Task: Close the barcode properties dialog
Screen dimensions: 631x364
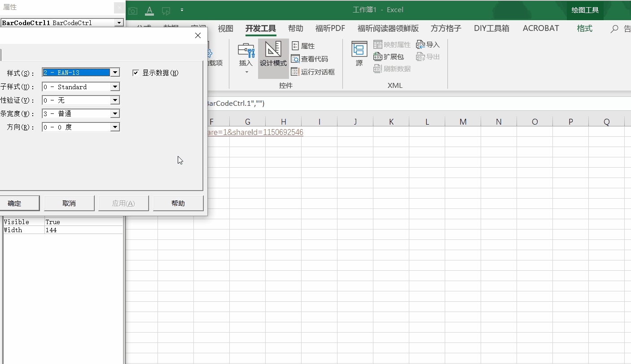Action: (198, 36)
